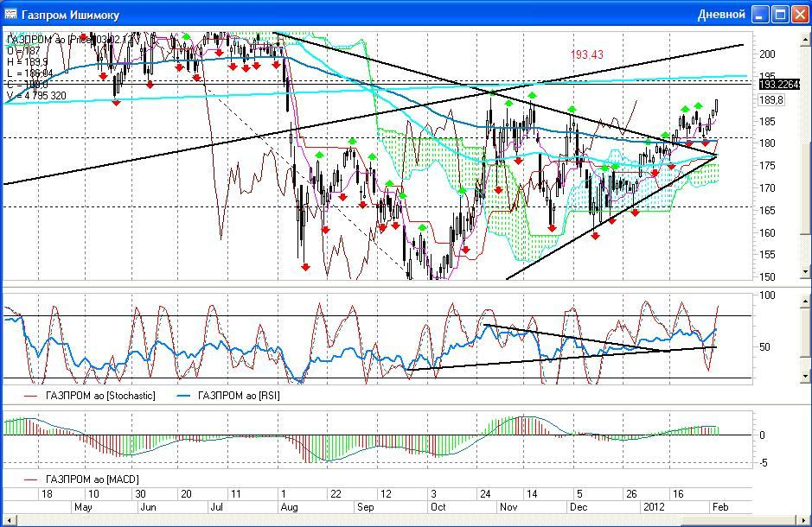Image resolution: width=812 pixels, height=527 pixels.
Task: Click Stochastic panel scale up arrow
Action: [x=805, y=301]
